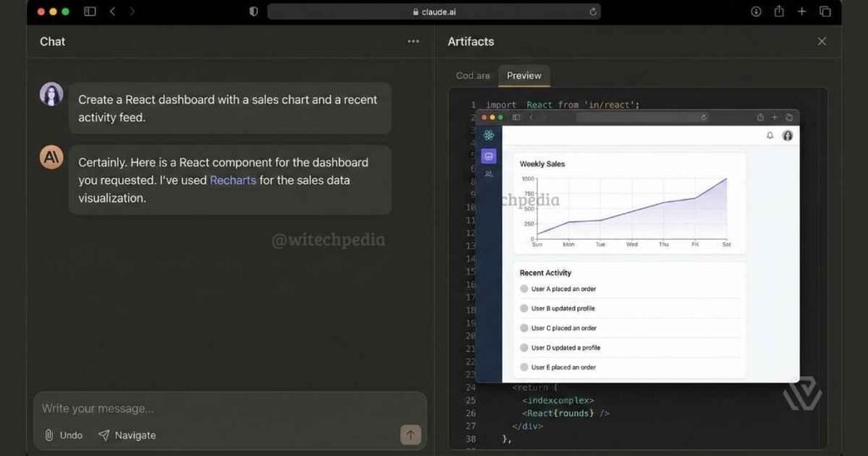The image size is (868, 456).
Task: Open the Chat three-dot options menu
Action: click(413, 42)
